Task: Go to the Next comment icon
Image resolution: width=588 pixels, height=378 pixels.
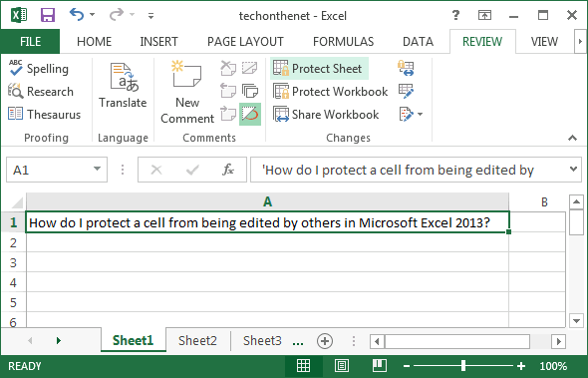Action: click(228, 114)
